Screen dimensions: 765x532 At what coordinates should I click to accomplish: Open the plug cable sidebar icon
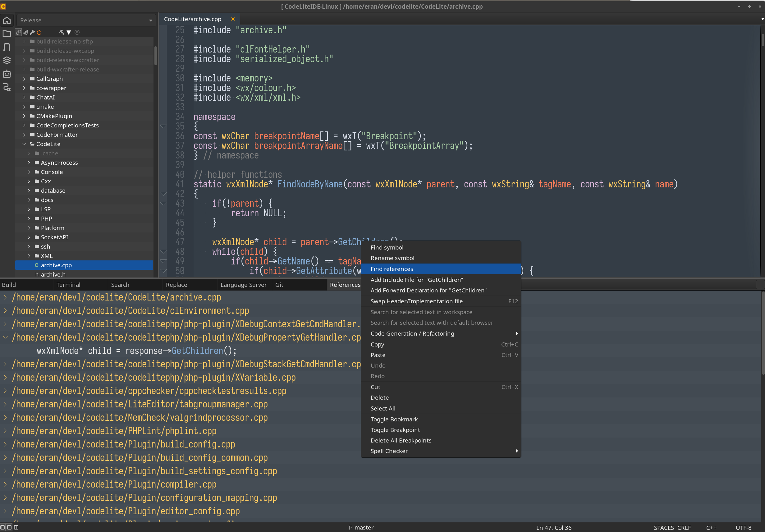point(7,87)
